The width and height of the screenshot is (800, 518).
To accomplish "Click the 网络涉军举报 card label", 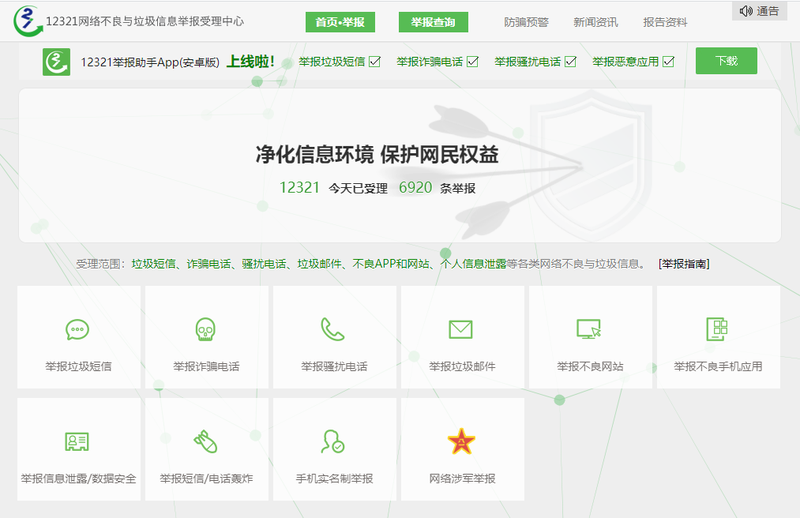I will point(462,479).
